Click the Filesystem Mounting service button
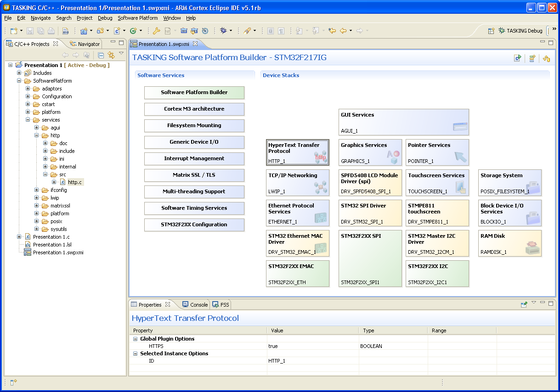The image size is (560, 392). (x=194, y=125)
